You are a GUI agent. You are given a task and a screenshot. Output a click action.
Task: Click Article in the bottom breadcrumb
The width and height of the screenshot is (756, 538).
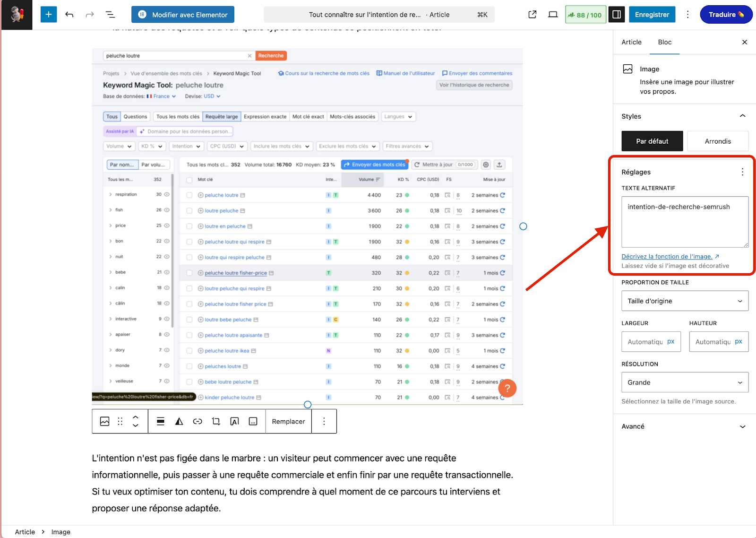[25, 532]
